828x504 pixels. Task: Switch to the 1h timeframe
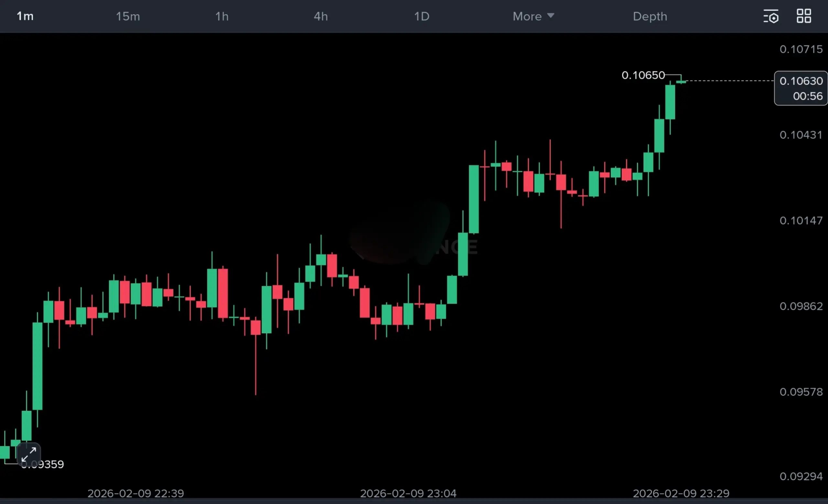222,16
